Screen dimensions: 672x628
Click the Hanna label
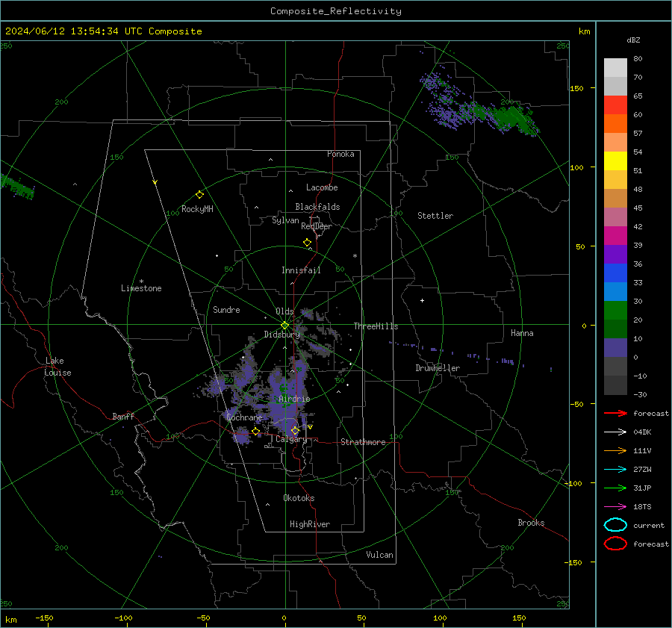click(x=522, y=333)
